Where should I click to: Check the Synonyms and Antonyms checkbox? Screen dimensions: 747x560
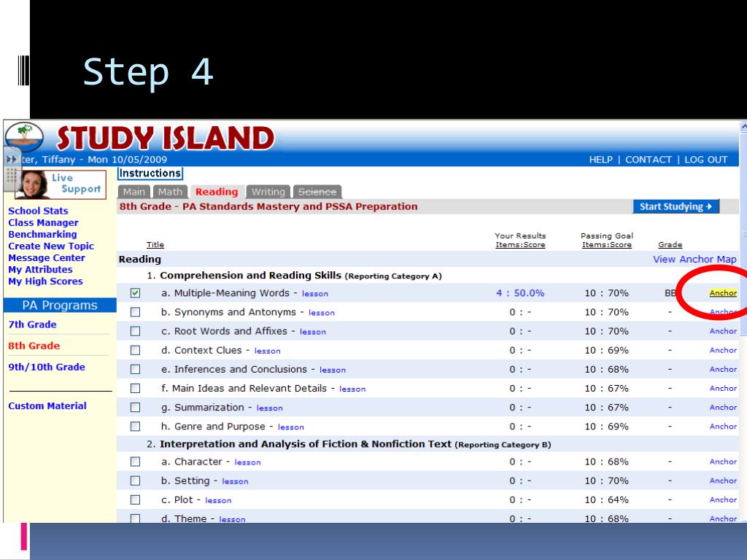coord(135,312)
